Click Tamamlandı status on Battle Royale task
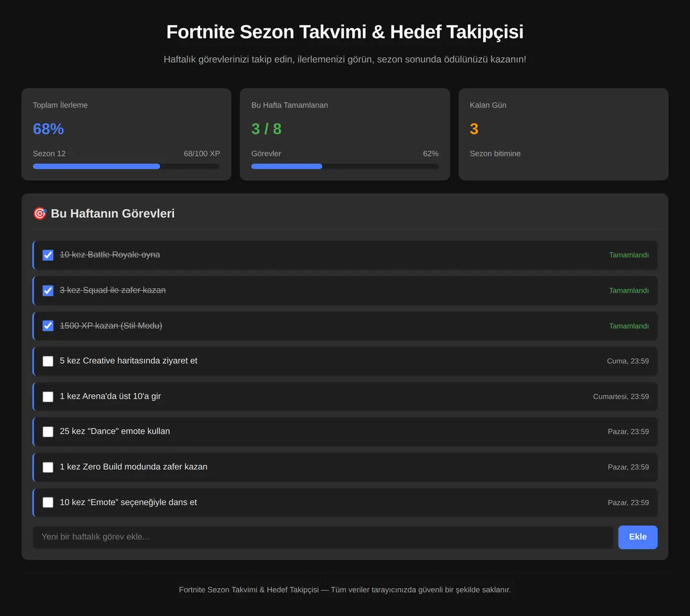 coord(629,255)
